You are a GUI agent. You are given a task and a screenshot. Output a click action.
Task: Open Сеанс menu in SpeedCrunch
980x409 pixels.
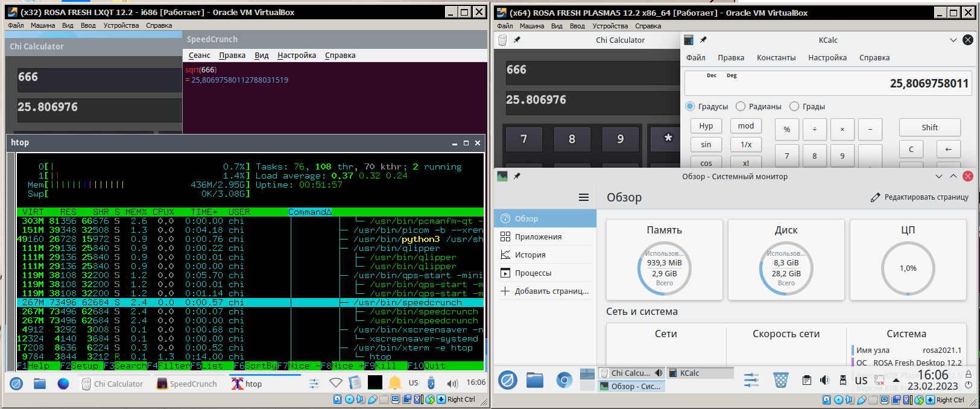coord(199,55)
